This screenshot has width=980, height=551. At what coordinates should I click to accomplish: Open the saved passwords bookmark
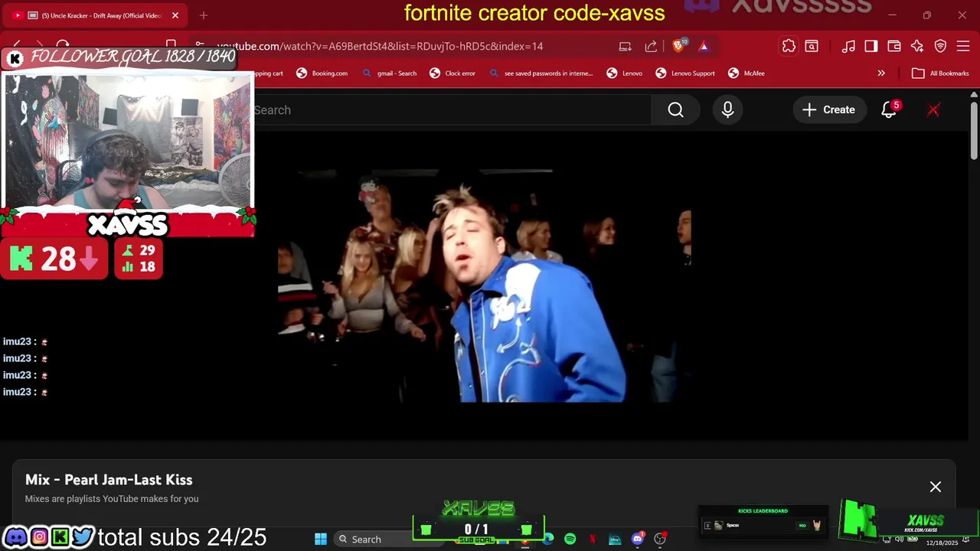[541, 73]
